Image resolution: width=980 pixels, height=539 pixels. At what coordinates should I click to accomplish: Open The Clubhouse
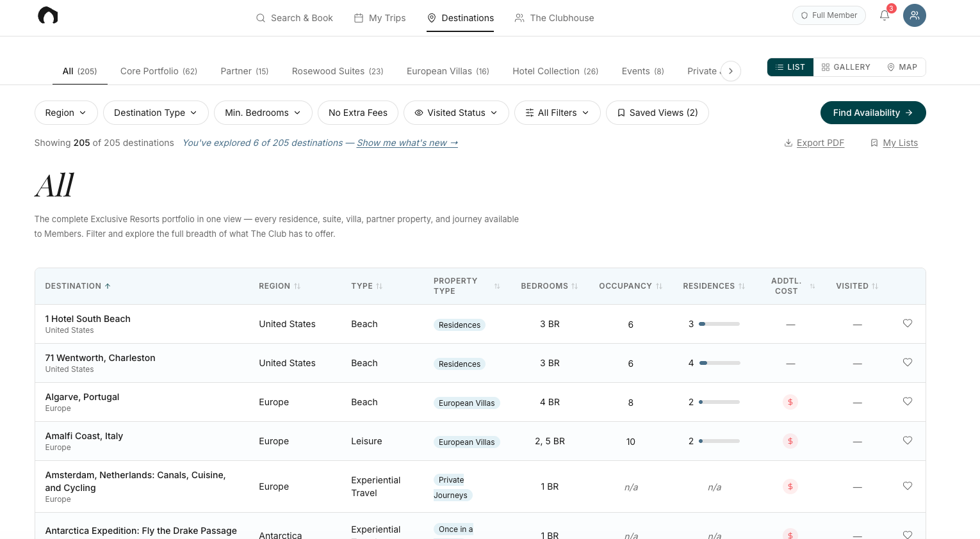click(x=555, y=18)
